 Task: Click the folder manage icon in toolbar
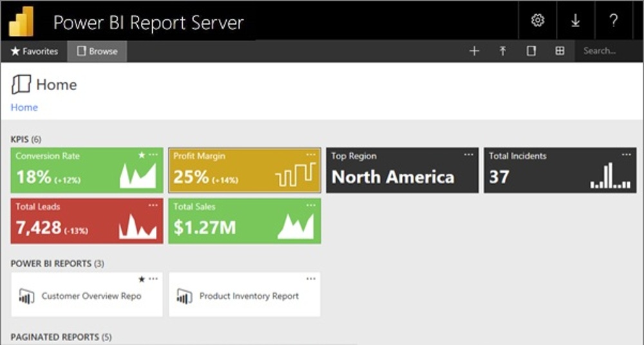click(x=531, y=51)
